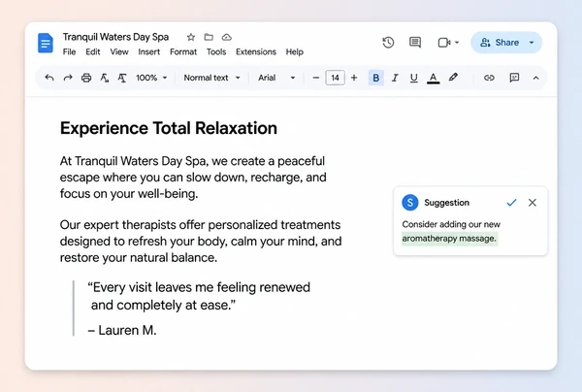Expand the video call options arrow
The height and width of the screenshot is (392, 582).
click(457, 43)
